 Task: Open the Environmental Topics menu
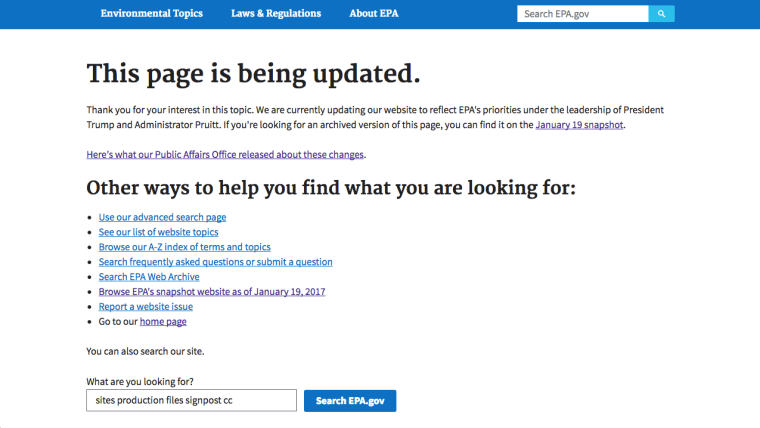point(152,14)
